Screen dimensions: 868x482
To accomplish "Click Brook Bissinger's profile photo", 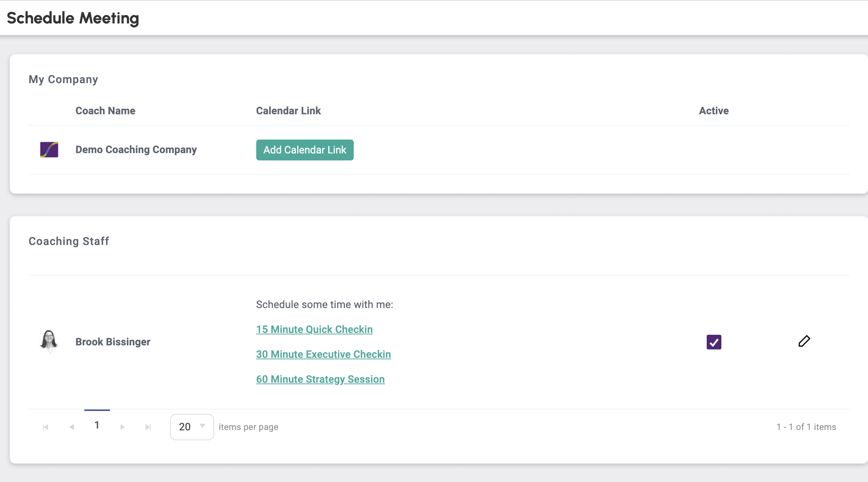I will pos(49,341).
